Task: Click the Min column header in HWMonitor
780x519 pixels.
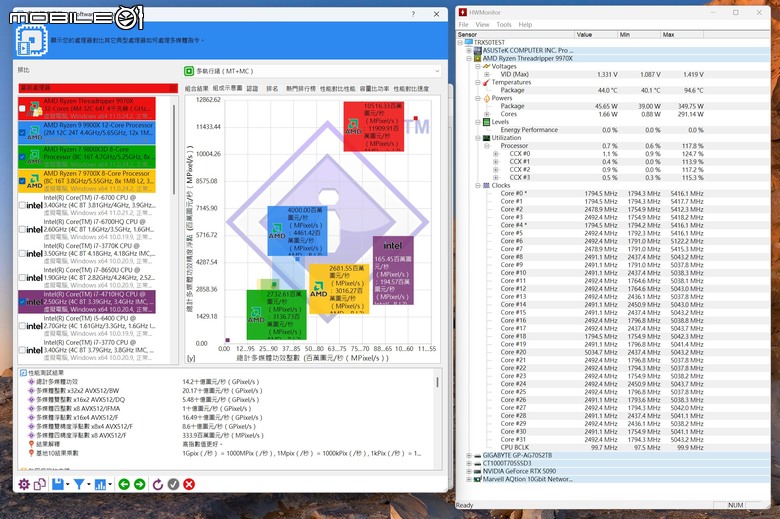Action: click(639, 34)
